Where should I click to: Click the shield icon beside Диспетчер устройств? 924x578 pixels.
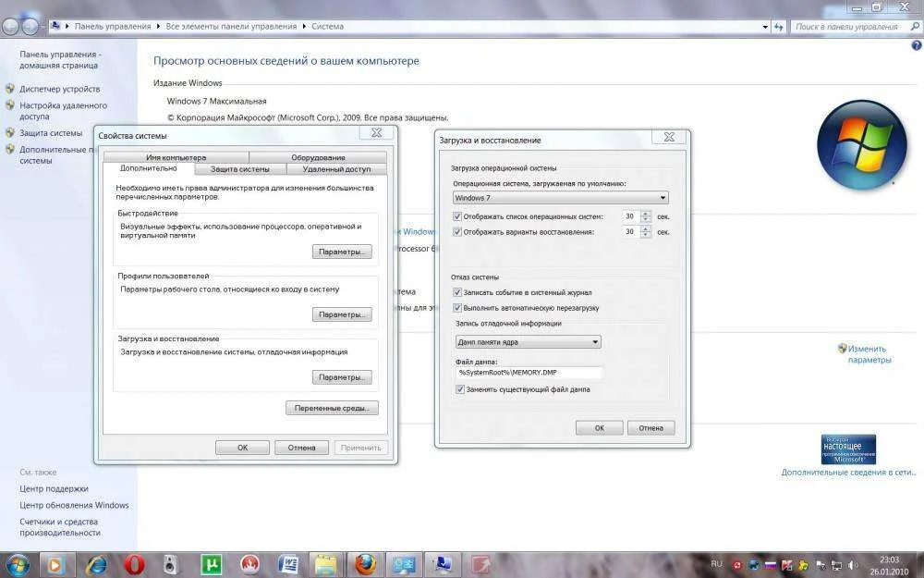pyautogui.click(x=10, y=89)
